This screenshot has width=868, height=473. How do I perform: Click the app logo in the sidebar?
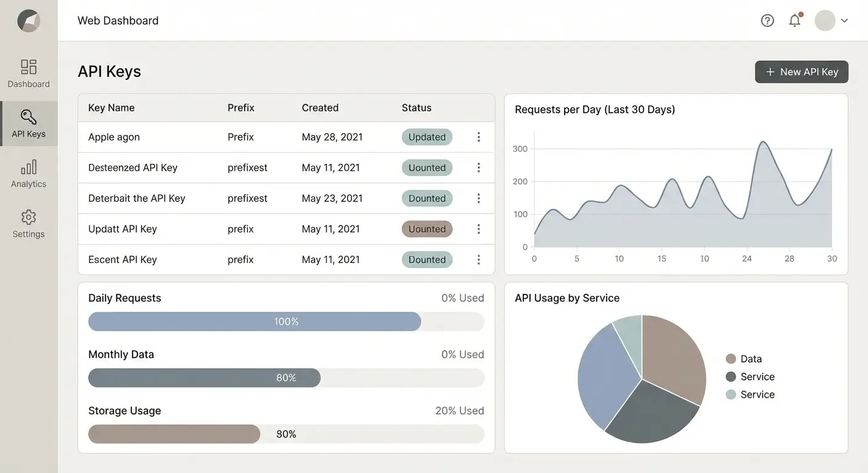tap(29, 21)
